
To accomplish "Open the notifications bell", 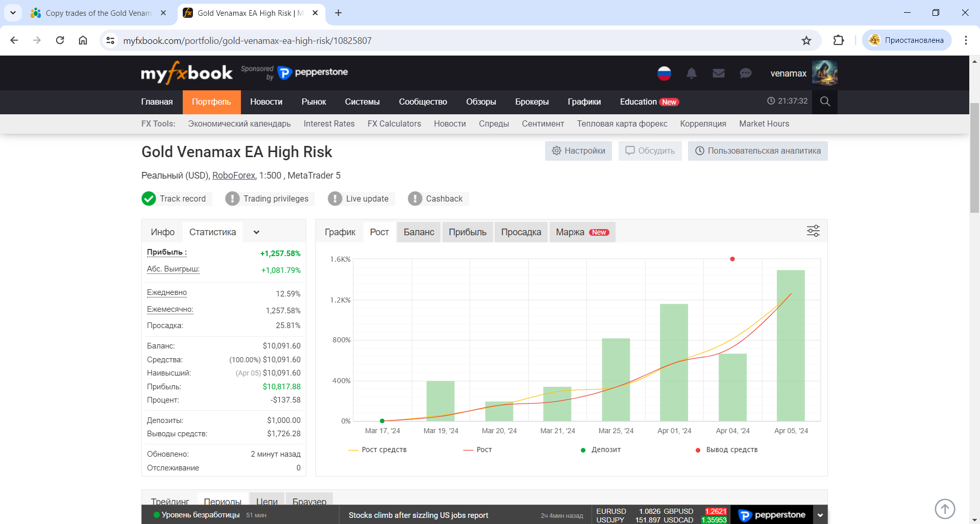I will pos(692,73).
